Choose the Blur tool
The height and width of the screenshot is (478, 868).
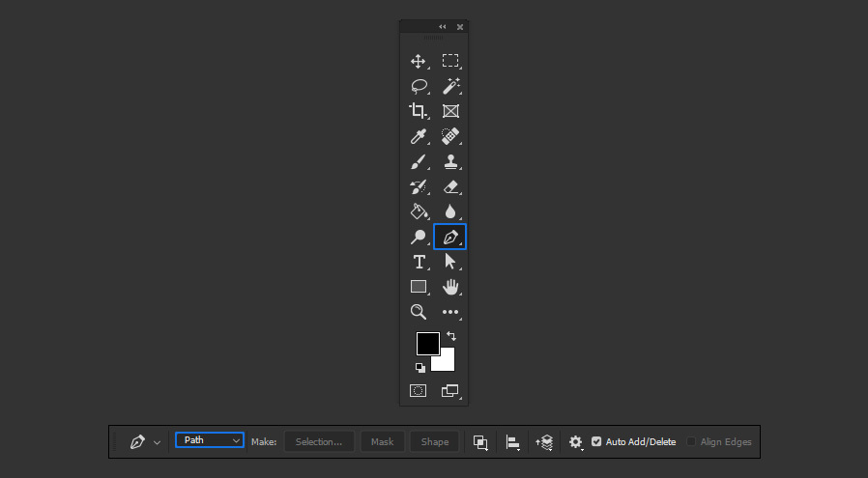pyautogui.click(x=450, y=211)
